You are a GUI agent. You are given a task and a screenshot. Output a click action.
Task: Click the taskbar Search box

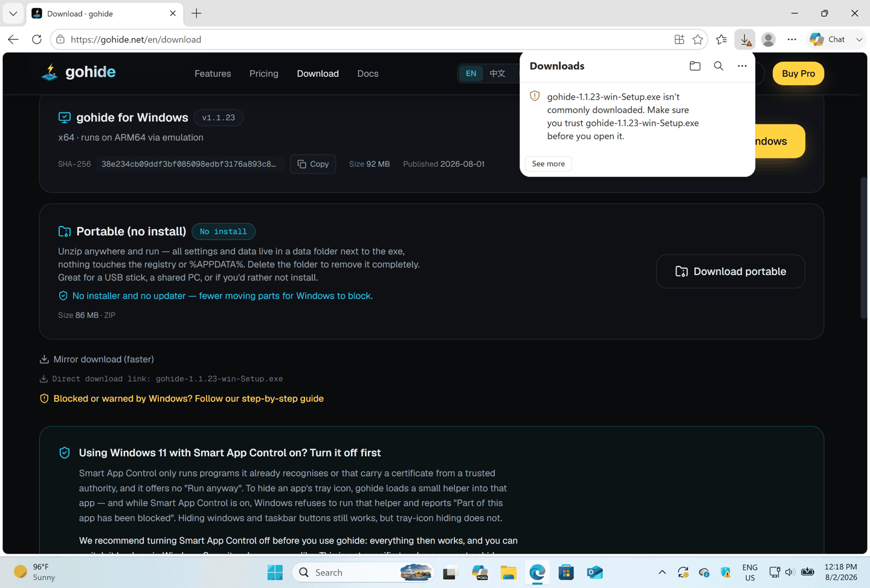coord(362,572)
